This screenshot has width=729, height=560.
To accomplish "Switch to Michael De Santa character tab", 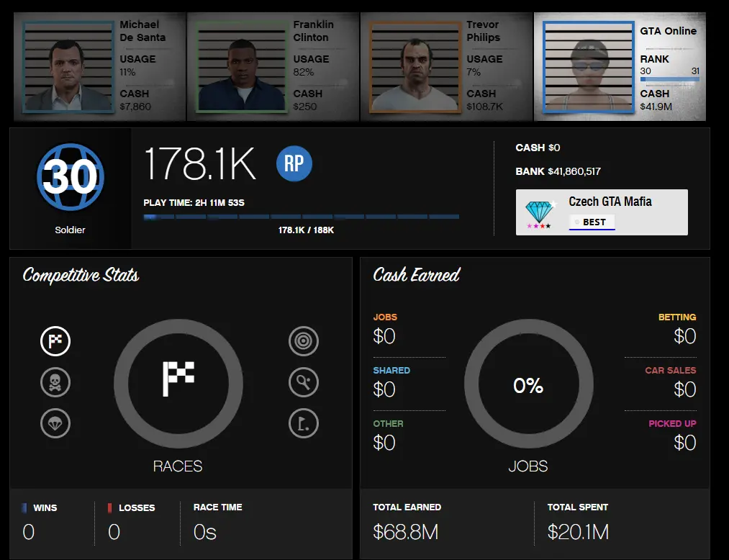I will pyautogui.click(x=100, y=66).
